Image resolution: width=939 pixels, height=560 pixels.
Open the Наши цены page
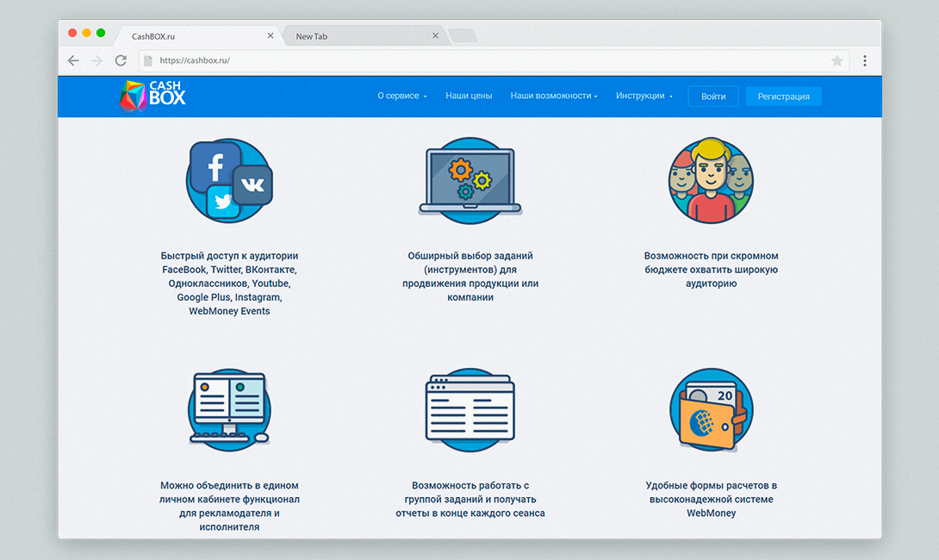click(x=469, y=96)
